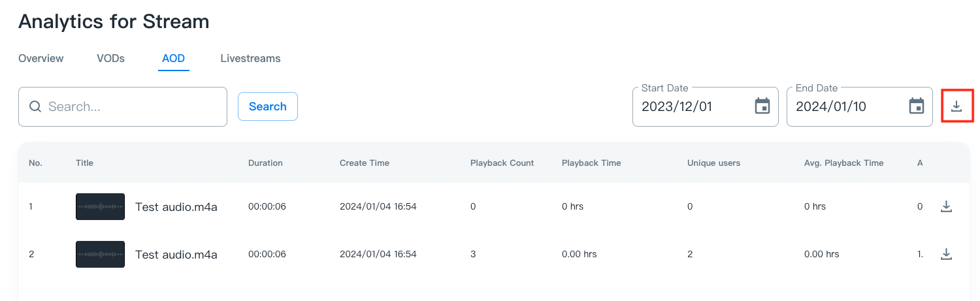Select the AOD tab
Viewport: 980px width, 301px height.
(174, 58)
